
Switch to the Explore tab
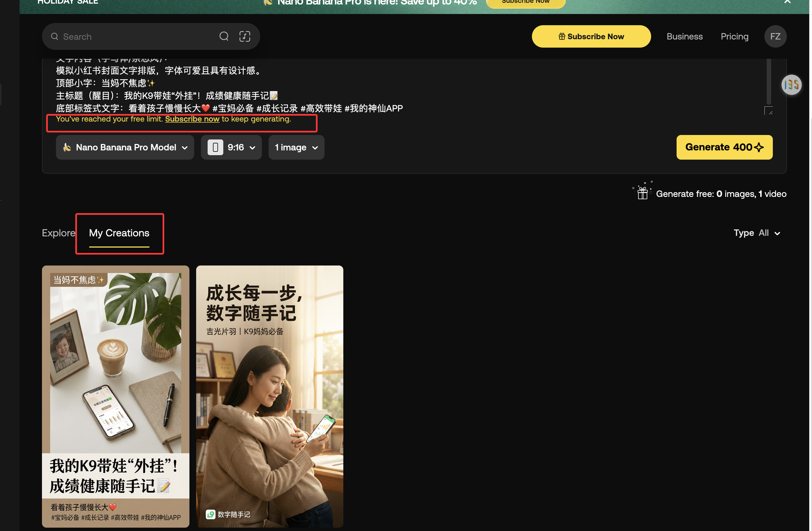[58, 233]
